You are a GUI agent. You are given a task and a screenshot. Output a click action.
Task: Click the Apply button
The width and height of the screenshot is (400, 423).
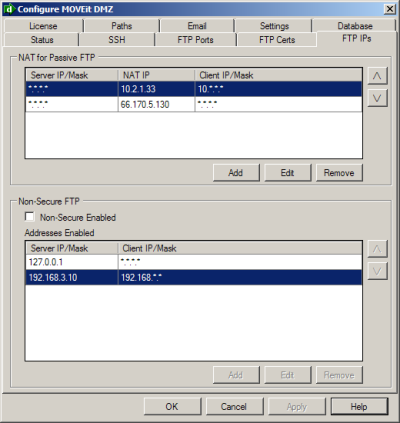297,407
